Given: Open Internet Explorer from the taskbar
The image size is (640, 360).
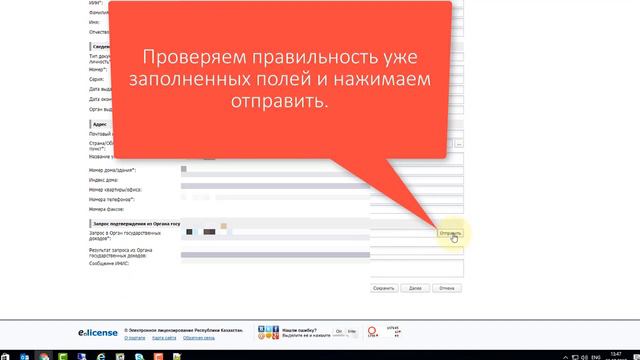Looking at the screenshot, I should (101, 356).
